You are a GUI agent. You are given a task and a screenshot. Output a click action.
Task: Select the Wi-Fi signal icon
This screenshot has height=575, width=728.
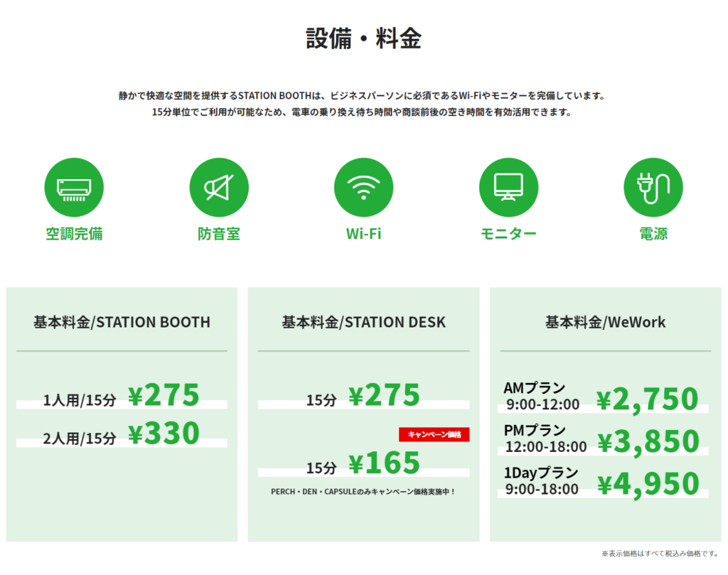[x=363, y=187]
